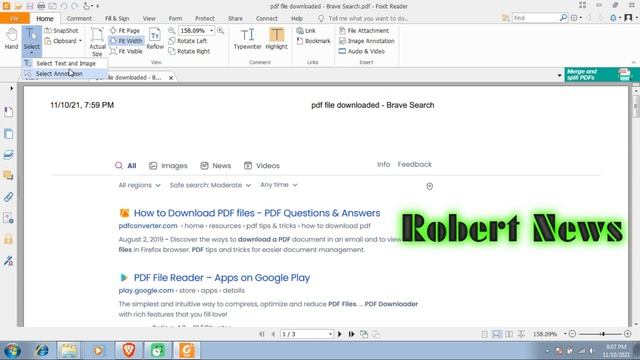This screenshot has height=360, width=640.
Task: Jump to the last page
Action: click(x=351, y=334)
